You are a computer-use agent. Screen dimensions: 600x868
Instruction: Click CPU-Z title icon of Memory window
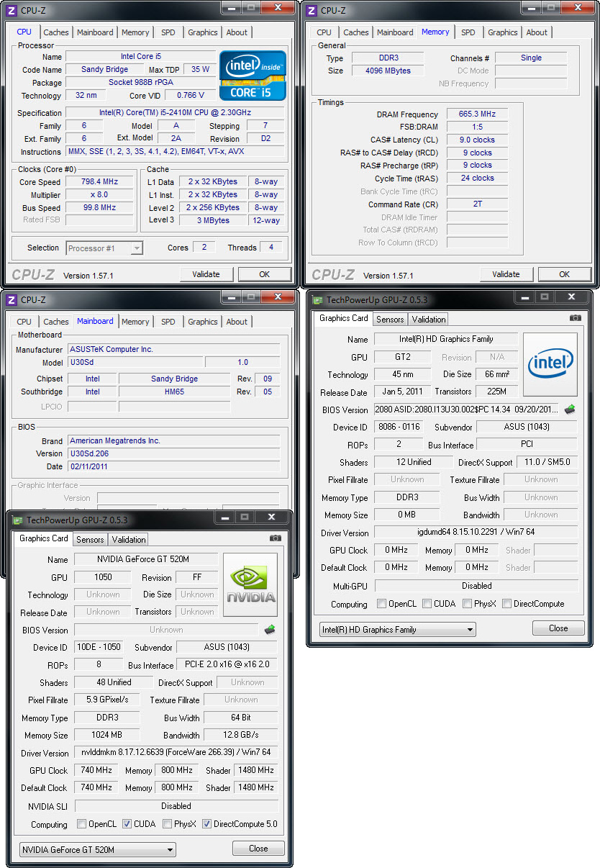pos(312,10)
